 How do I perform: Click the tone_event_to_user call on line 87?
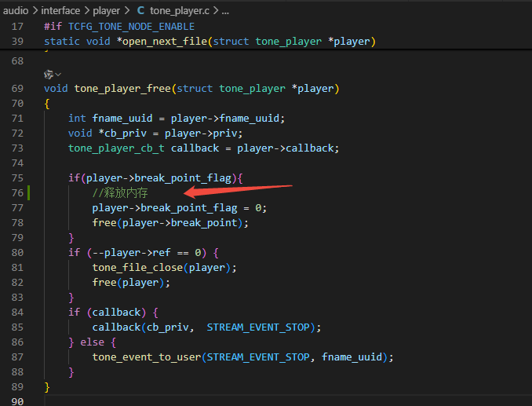tap(243, 357)
